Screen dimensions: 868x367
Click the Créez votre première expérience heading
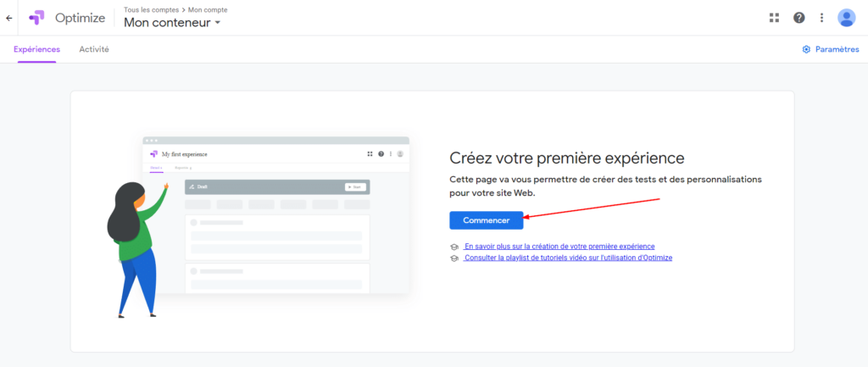tap(566, 158)
